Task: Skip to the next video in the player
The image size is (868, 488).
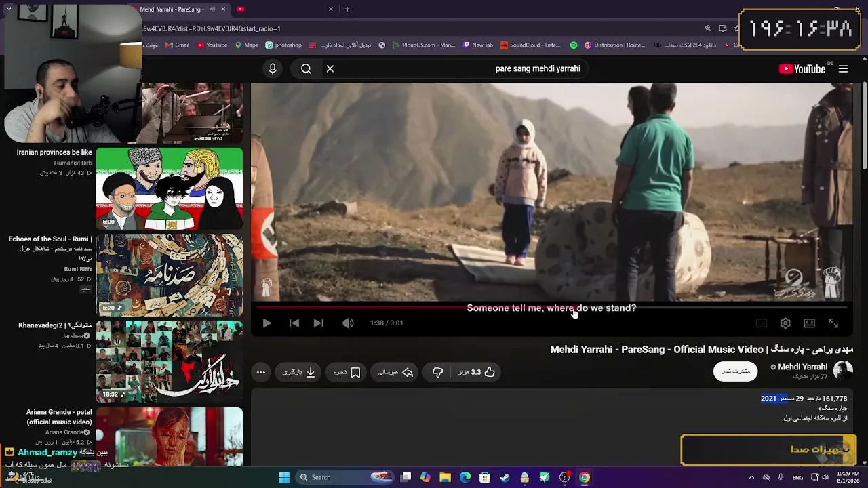Action: click(x=318, y=323)
